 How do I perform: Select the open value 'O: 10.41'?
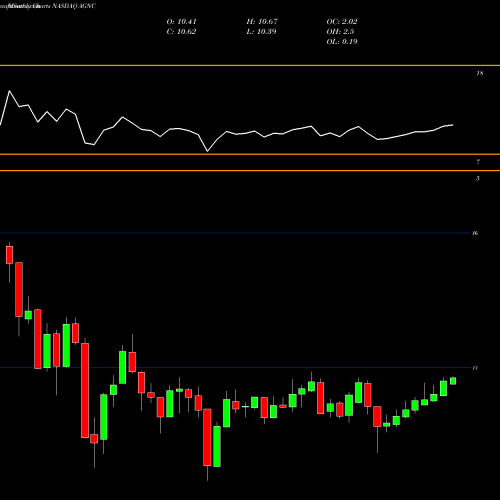pyautogui.click(x=182, y=22)
